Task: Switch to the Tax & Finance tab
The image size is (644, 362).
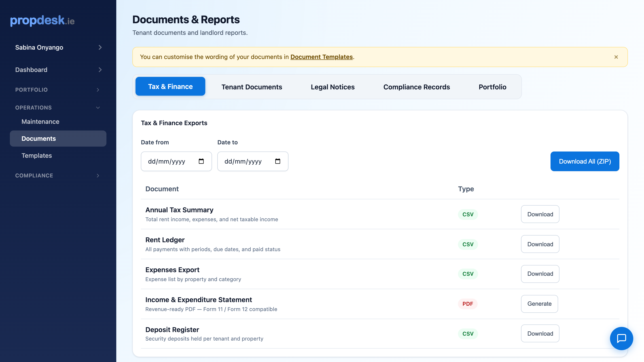Action: 170,86
